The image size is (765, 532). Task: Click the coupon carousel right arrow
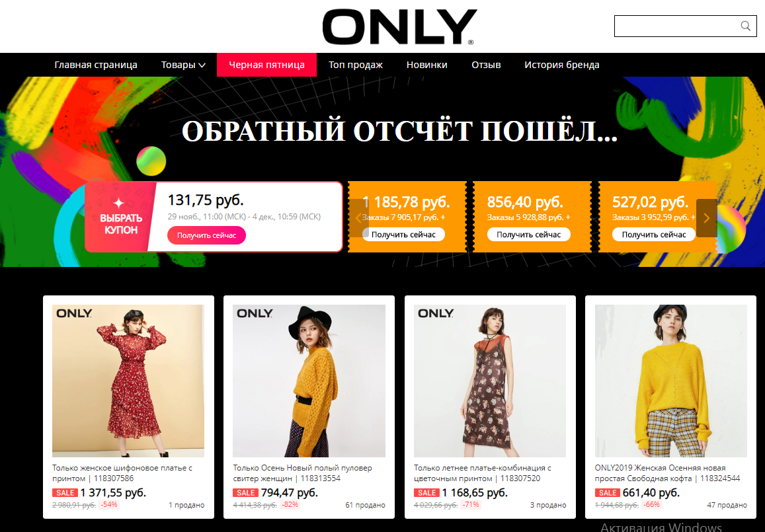click(x=706, y=218)
